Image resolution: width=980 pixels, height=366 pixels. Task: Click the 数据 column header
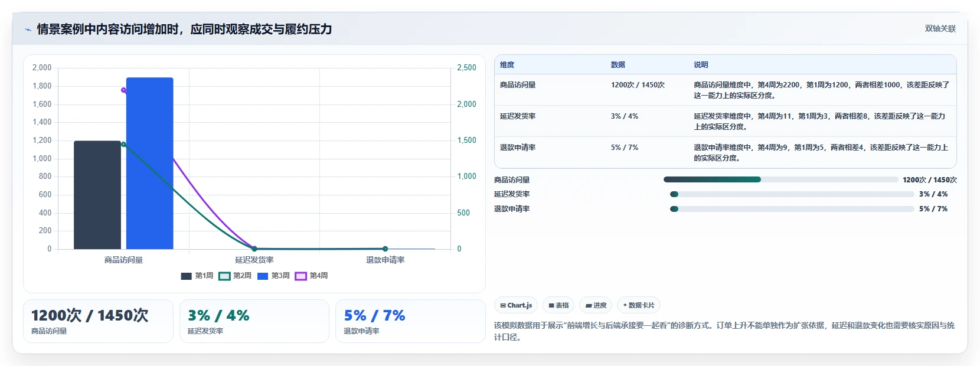click(x=618, y=65)
